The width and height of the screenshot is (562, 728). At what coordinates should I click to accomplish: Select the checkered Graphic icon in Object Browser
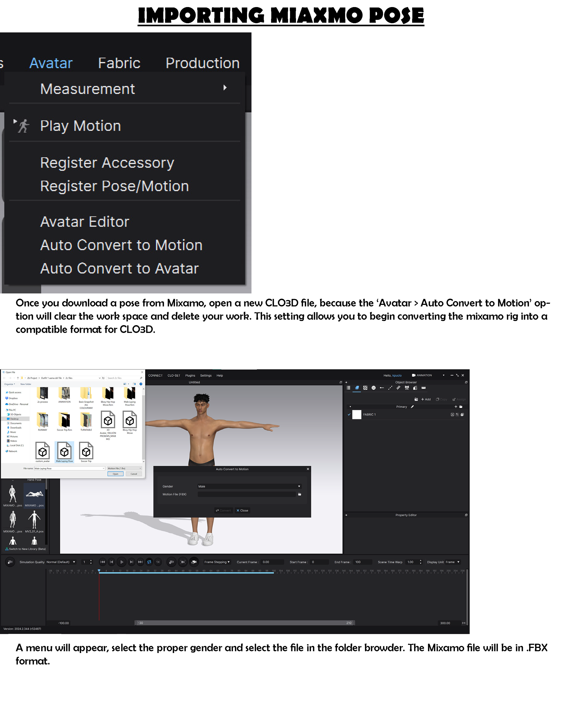click(x=365, y=388)
